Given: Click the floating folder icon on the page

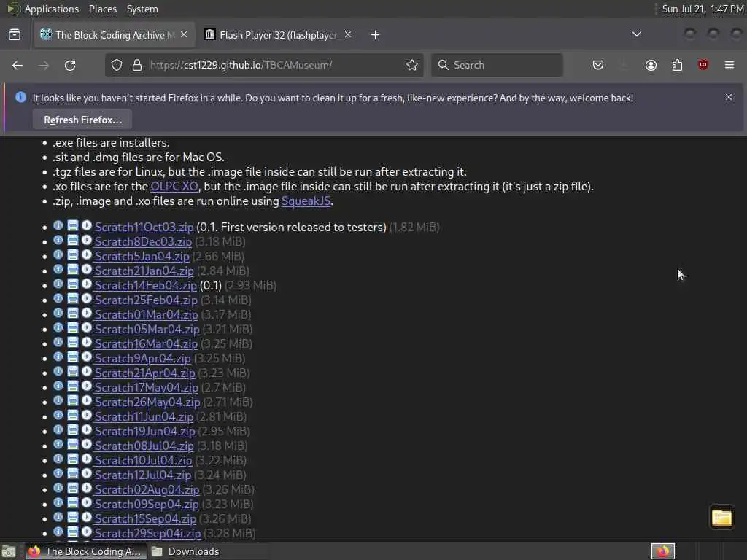Looking at the screenshot, I should (x=721, y=517).
